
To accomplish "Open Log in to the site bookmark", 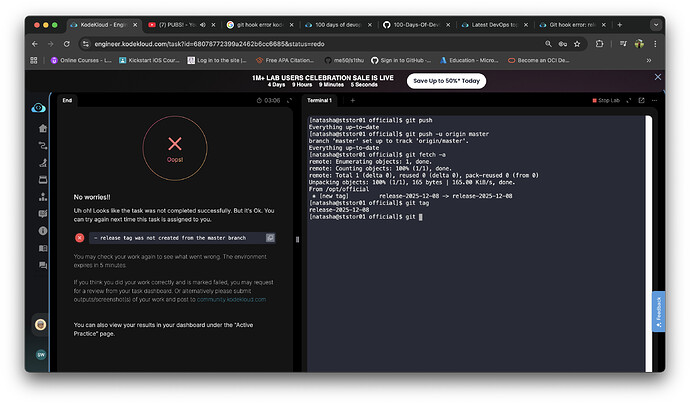I will [217, 61].
